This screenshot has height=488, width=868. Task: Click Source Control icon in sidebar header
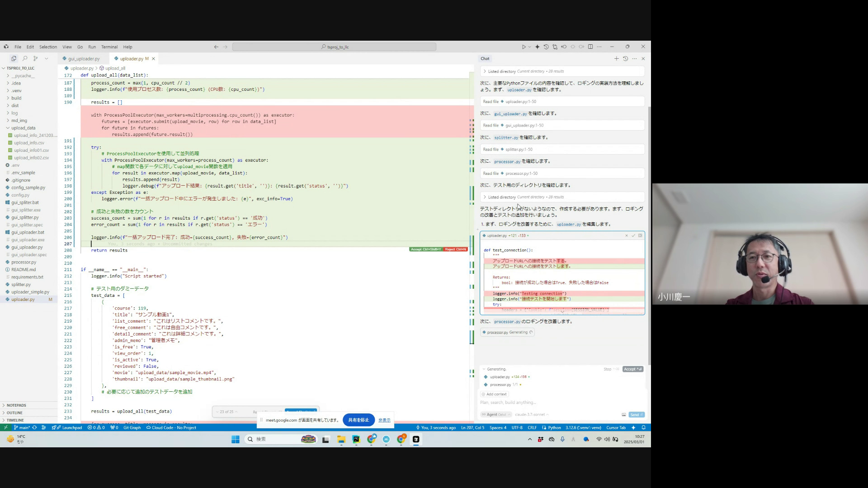36,59
